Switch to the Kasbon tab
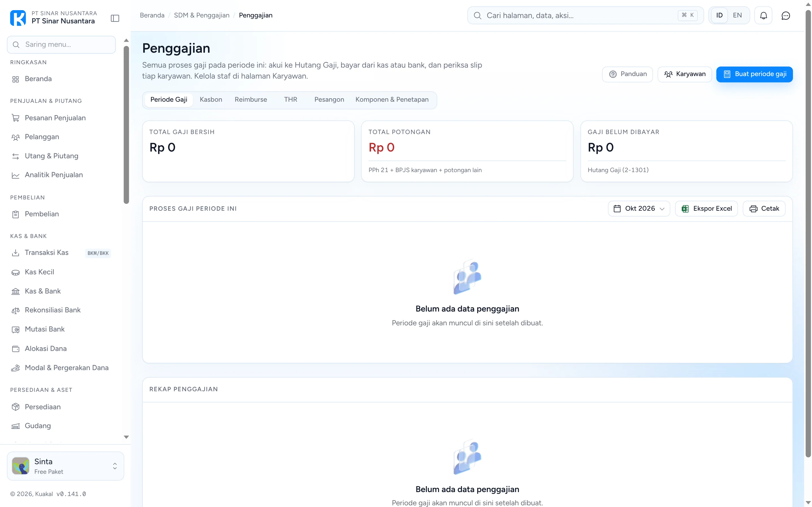The height and width of the screenshot is (507, 812). click(211, 100)
